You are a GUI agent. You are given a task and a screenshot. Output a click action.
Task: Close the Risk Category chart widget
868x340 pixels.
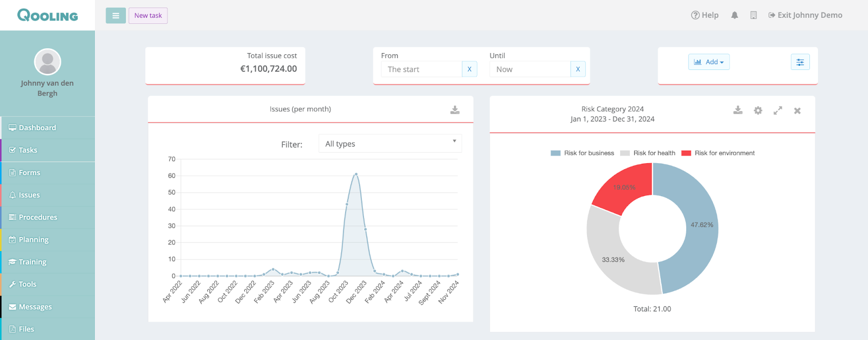point(797,111)
